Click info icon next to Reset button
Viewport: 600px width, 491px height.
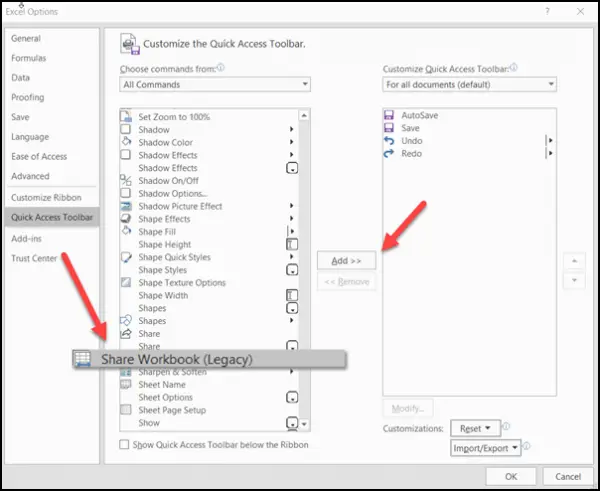[506, 426]
